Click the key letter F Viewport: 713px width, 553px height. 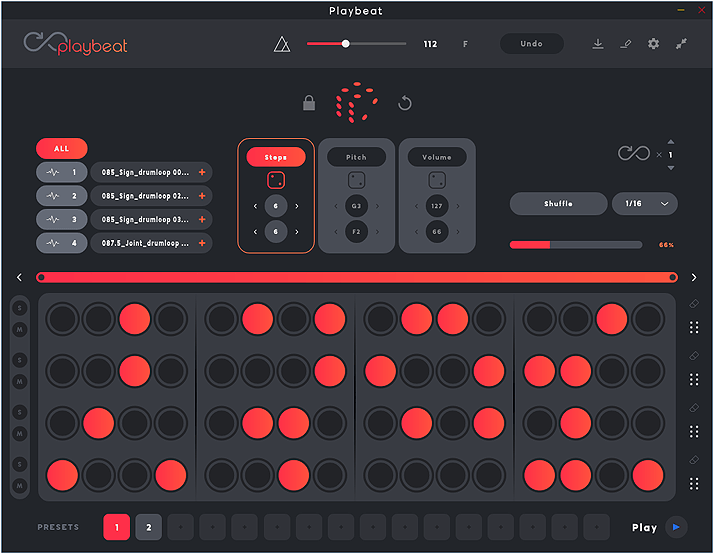pyautogui.click(x=465, y=44)
